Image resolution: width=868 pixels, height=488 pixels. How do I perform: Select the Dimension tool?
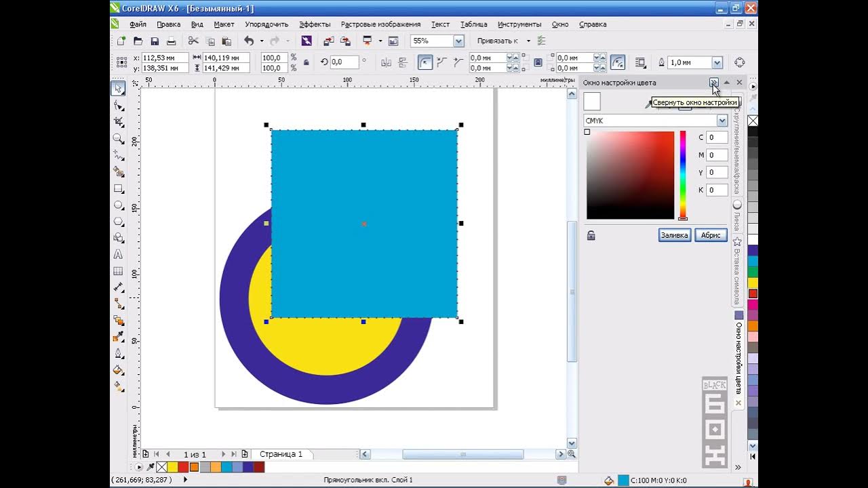click(119, 287)
